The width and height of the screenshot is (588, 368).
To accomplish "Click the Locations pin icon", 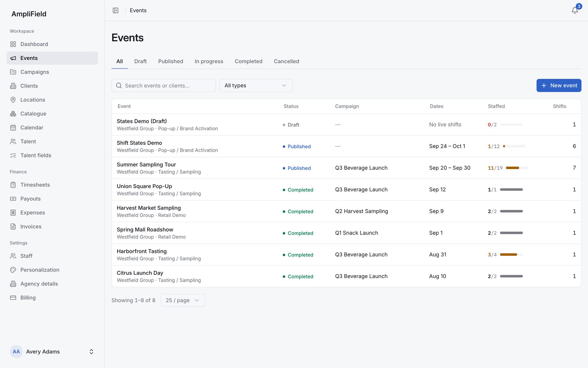I will coord(13,100).
